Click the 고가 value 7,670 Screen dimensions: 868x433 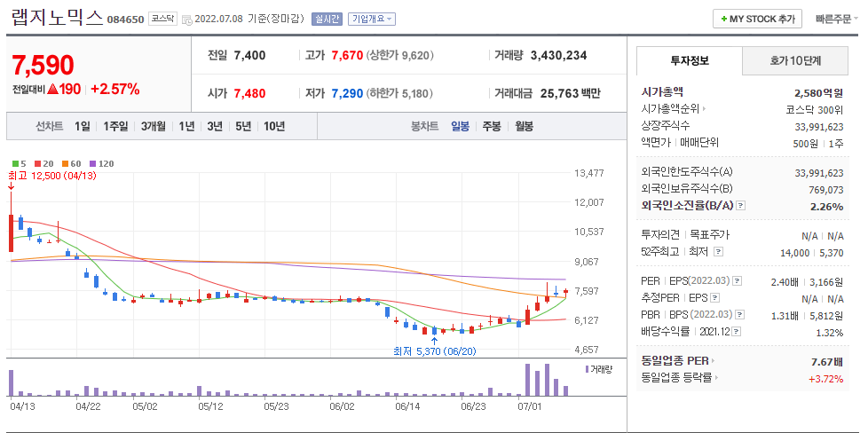pyautogui.click(x=346, y=55)
